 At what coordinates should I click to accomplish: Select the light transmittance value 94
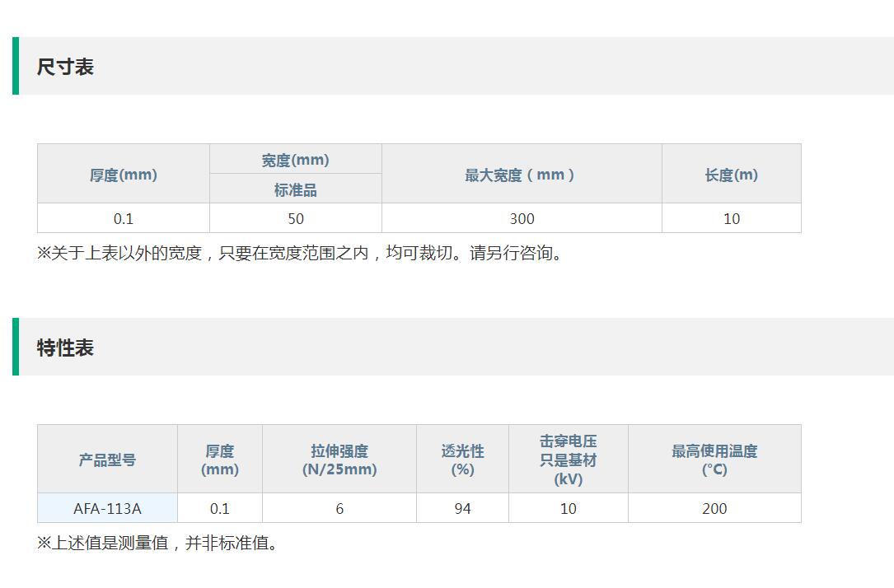click(462, 508)
